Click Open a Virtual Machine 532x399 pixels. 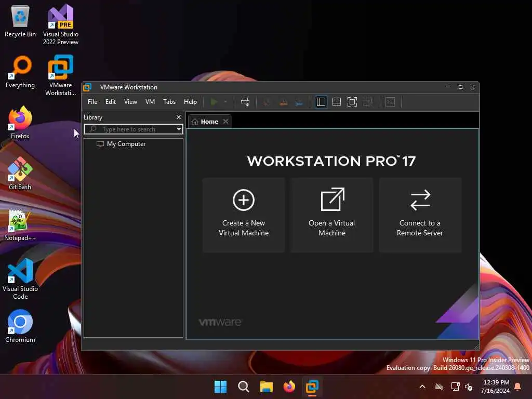click(x=332, y=215)
